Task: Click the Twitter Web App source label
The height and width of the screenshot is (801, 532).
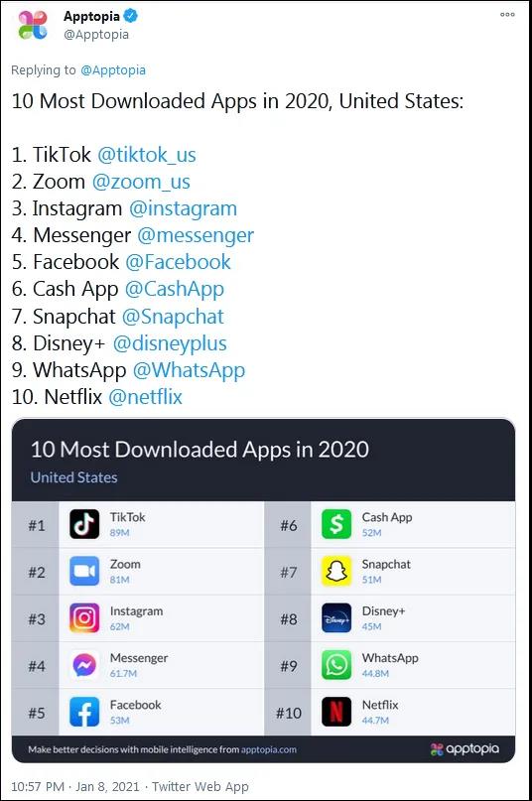Action: point(200,786)
